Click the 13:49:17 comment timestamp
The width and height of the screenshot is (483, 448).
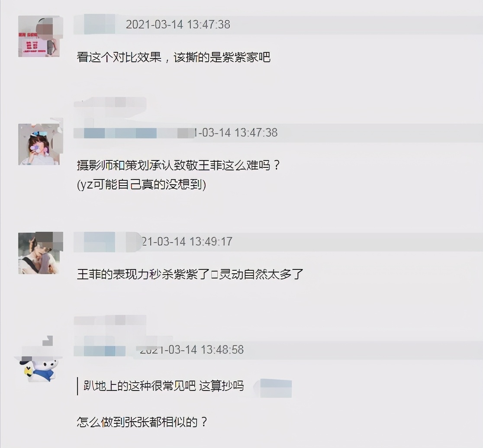pos(187,242)
